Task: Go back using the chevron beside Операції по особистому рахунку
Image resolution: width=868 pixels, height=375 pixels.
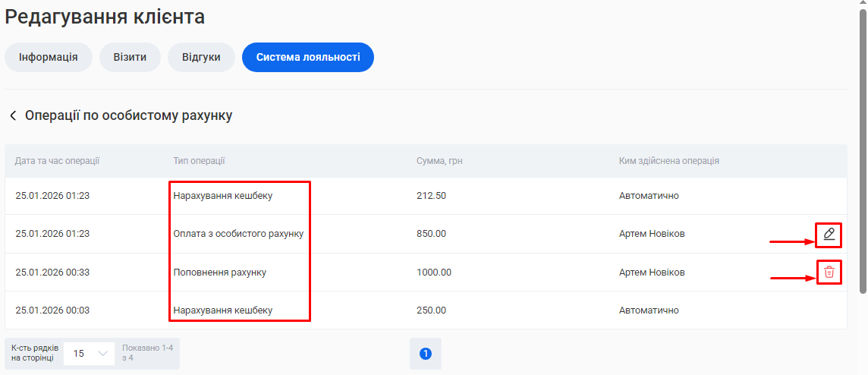Action: 13,116
